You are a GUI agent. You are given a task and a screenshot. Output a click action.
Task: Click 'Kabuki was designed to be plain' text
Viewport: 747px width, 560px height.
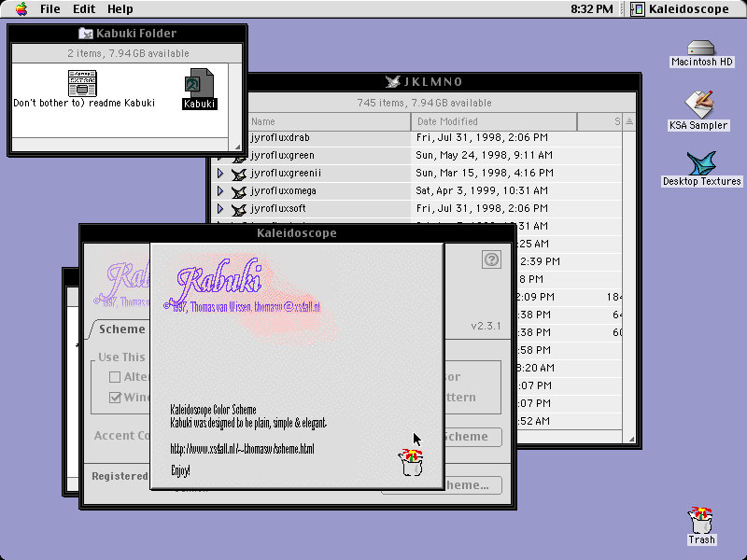pos(248,423)
